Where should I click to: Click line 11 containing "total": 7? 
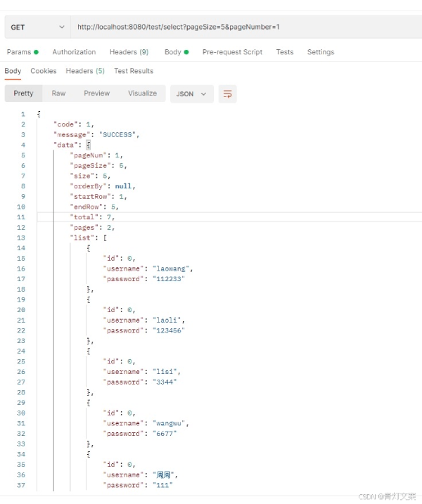(229, 217)
